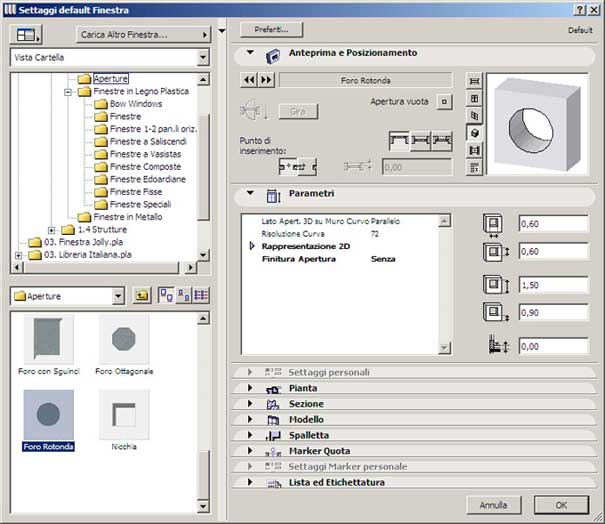Select Finestre a Vasistas folder in tree

pyautogui.click(x=147, y=154)
